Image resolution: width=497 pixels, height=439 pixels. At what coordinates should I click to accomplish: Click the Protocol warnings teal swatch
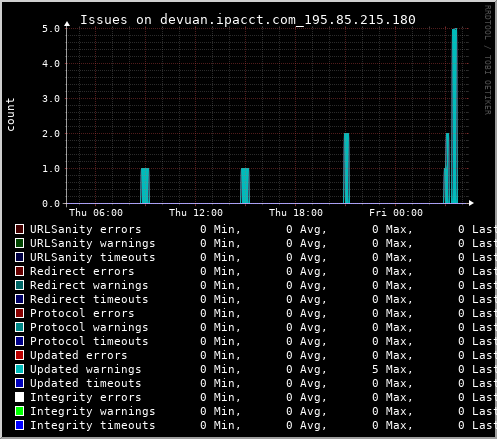tap(19, 327)
